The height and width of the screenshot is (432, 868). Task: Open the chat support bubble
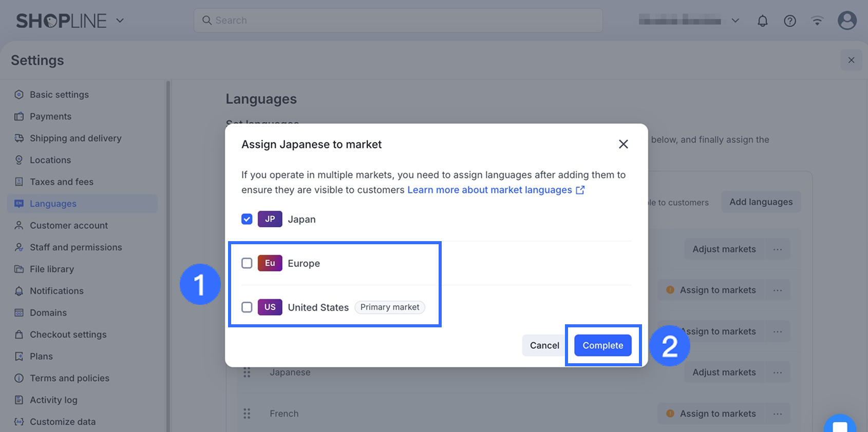tap(840, 425)
